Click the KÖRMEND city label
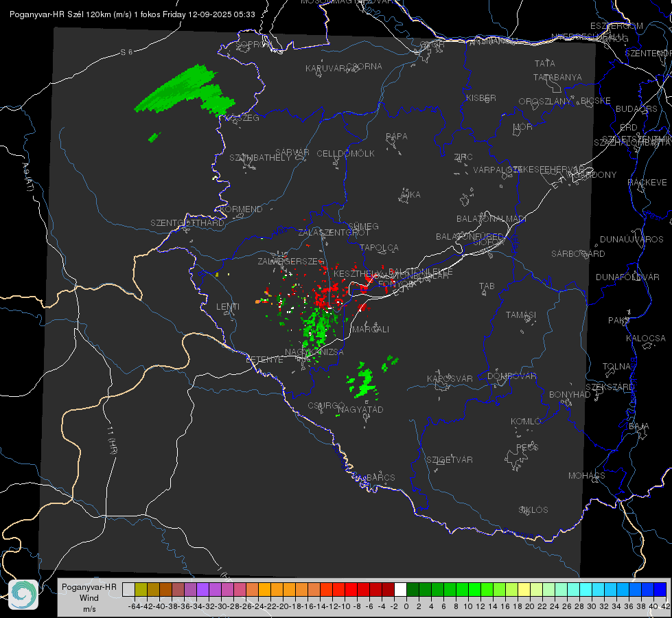 pyautogui.click(x=240, y=209)
